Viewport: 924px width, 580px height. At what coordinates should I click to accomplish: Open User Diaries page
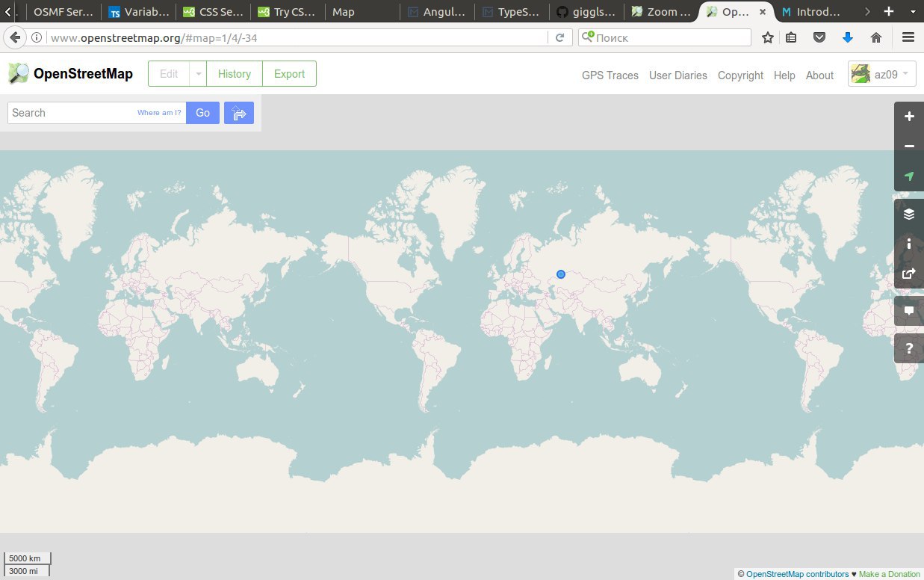click(x=678, y=75)
